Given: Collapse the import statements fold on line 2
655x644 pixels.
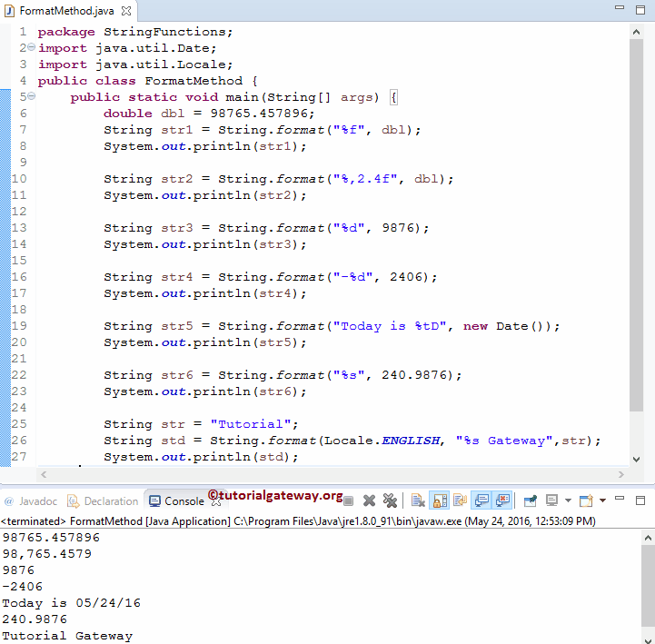Looking at the screenshot, I should pyautogui.click(x=32, y=47).
